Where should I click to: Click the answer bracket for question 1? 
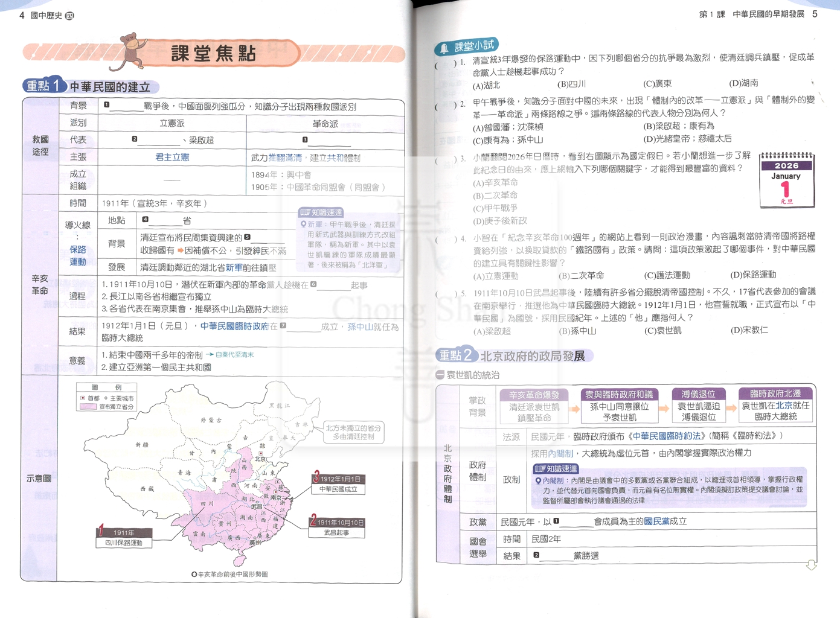[446, 64]
